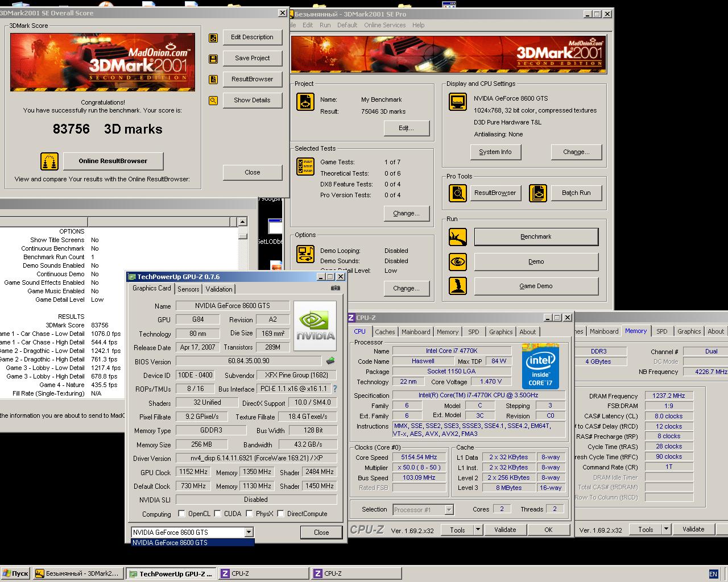Click the Bus Interface question mark icon

coord(335,389)
